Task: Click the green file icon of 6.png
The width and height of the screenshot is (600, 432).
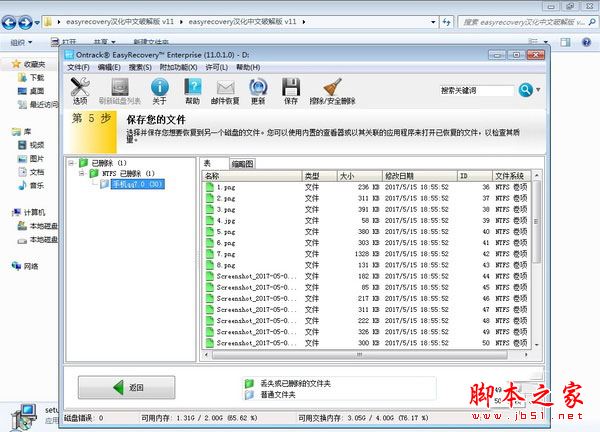Action: pyautogui.click(x=210, y=243)
